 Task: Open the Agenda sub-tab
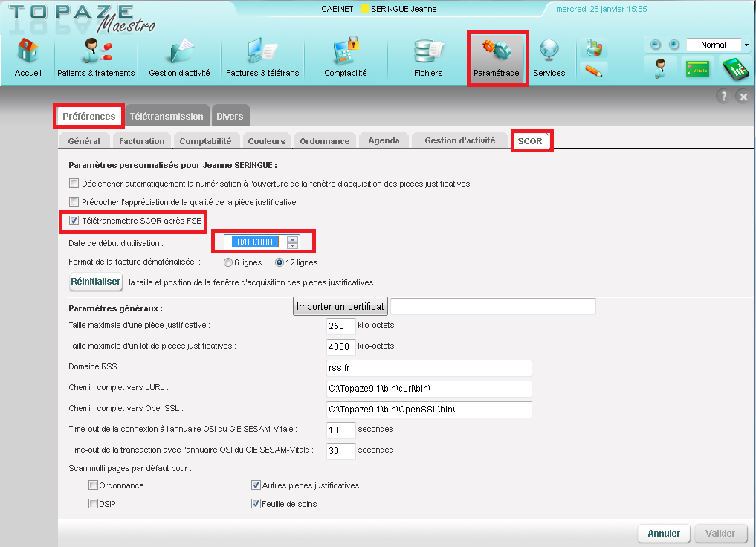click(x=384, y=140)
